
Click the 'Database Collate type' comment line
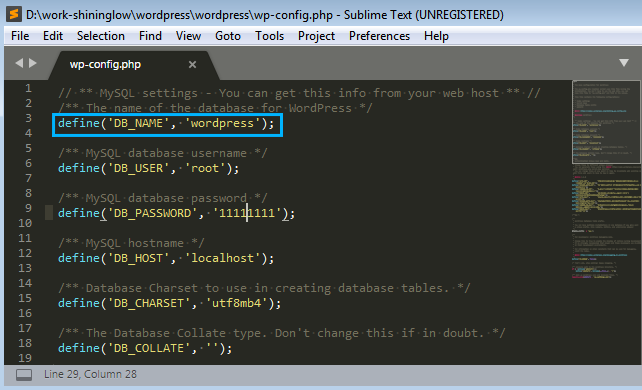point(282,333)
